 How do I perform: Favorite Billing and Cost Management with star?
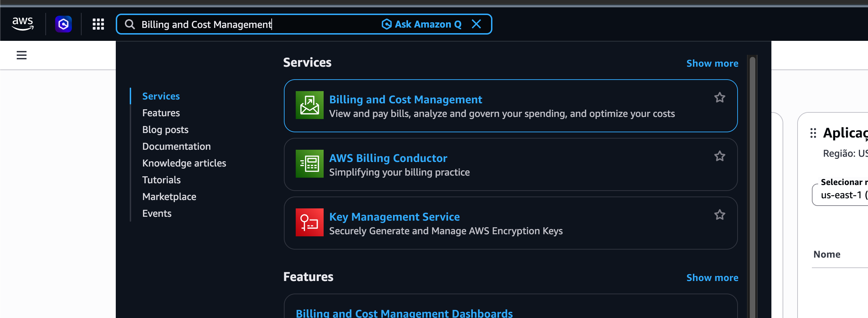[720, 97]
